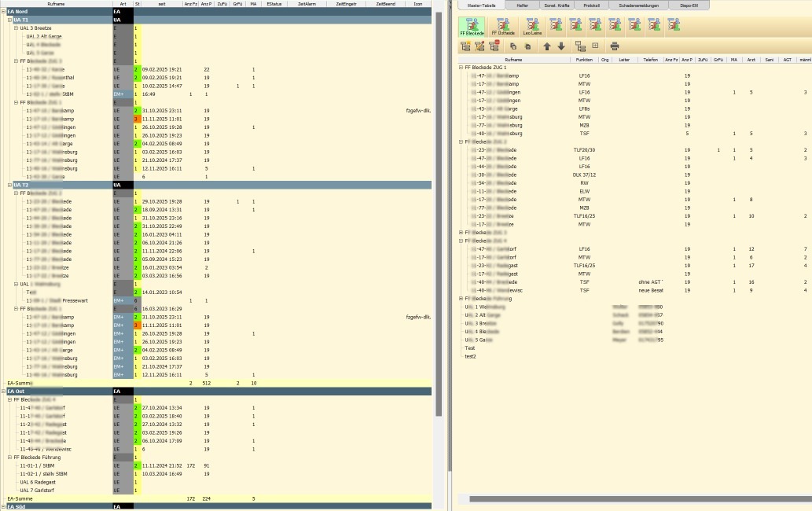This screenshot has width=812, height=511.
Task: Click the add new entry toolbar icon
Action: [466, 46]
